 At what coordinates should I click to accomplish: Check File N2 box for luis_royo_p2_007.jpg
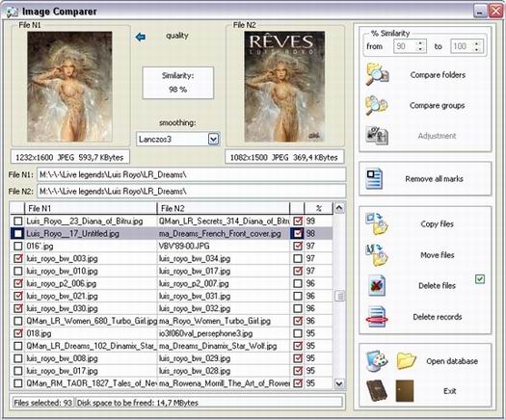click(298, 283)
